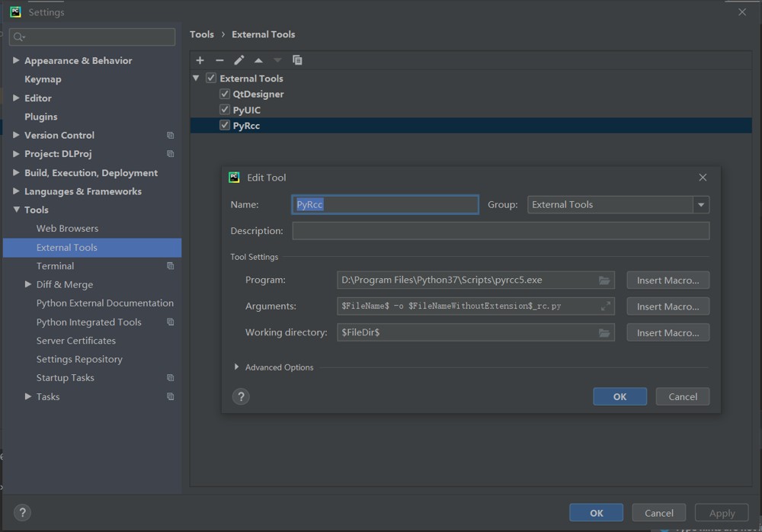Click the Description input field
This screenshot has height=532, width=762.
point(501,231)
